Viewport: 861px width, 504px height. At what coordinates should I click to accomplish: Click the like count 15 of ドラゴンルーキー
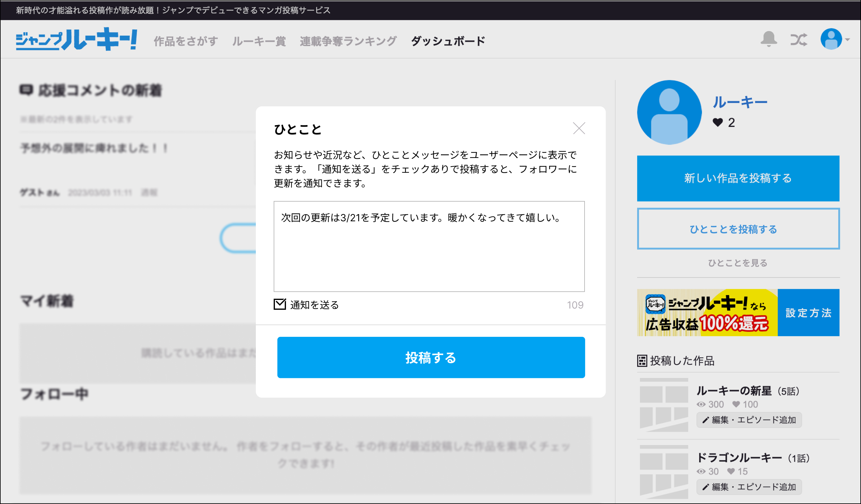[737, 471]
